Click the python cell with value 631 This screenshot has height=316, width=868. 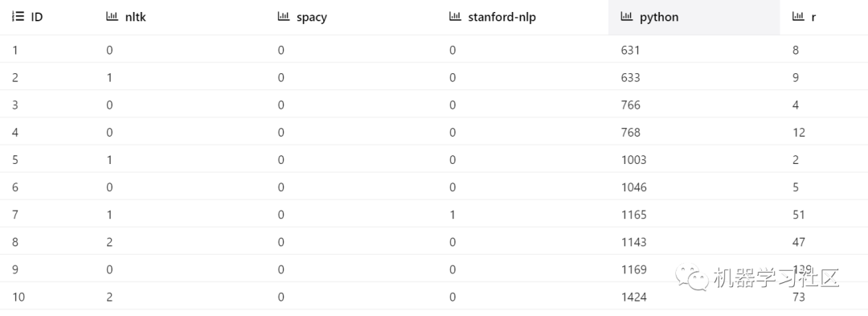tap(630, 51)
